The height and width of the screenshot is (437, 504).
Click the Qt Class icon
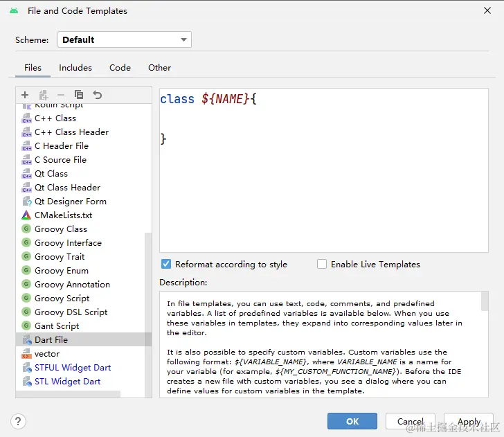point(26,174)
